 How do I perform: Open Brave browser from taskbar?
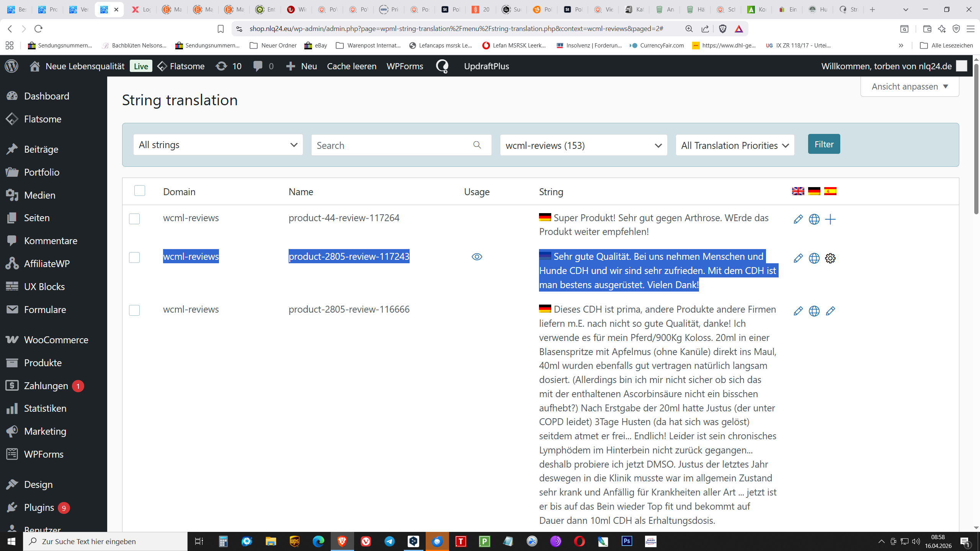pos(342,541)
